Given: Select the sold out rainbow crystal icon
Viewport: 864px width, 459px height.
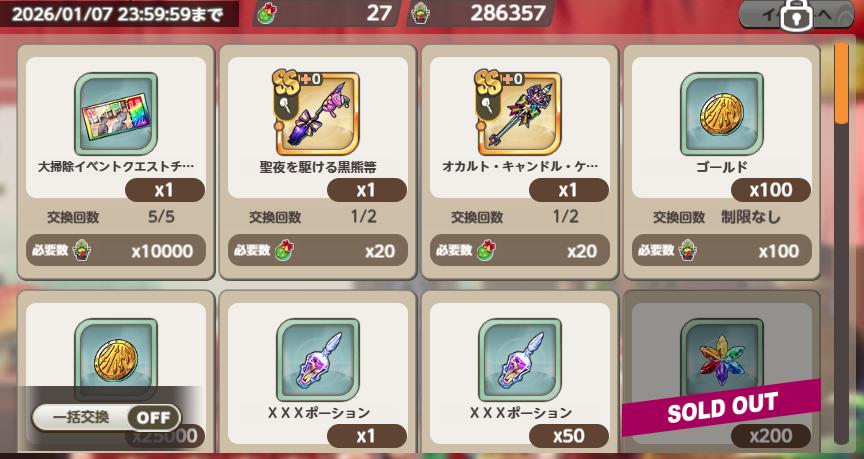Looking at the screenshot, I should pos(722,358).
